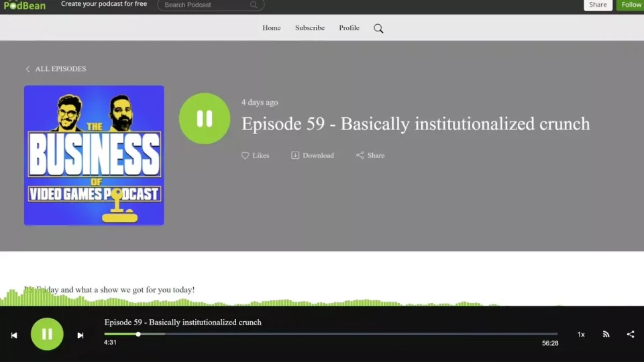Go back to All Episodes
644x362 pixels.
coord(60,69)
